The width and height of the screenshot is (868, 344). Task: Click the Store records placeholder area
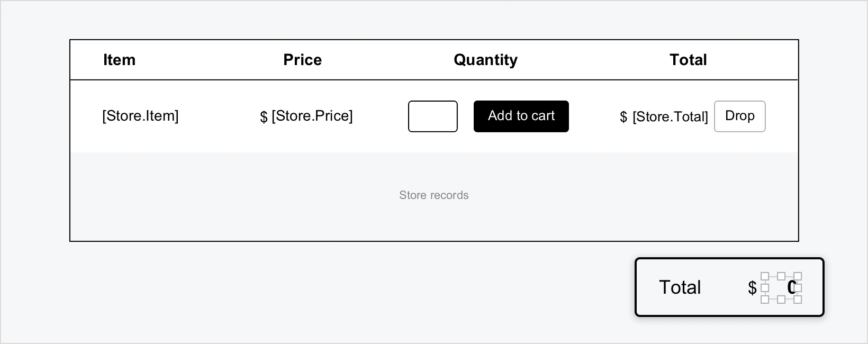434,195
